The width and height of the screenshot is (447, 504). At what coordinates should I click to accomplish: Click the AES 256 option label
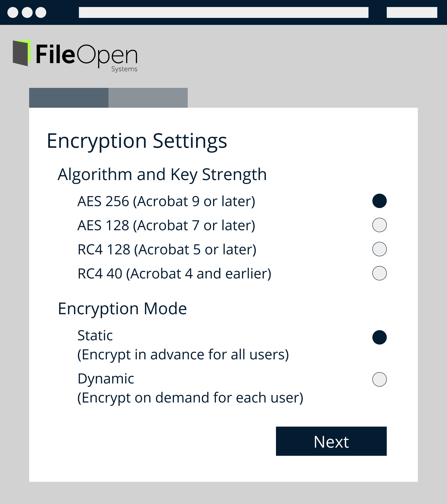[166, 201]
